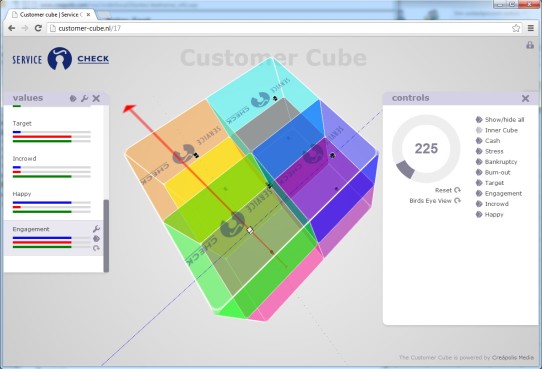This screenshot has width=542, height=369.
Task: Click the cube icon in Engagement row
Action: pyautogui.click(x=96, y=238)
